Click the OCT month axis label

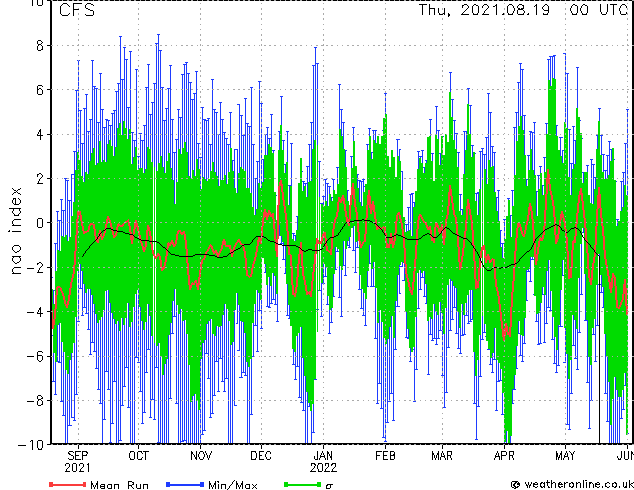(x=138, y=456)
